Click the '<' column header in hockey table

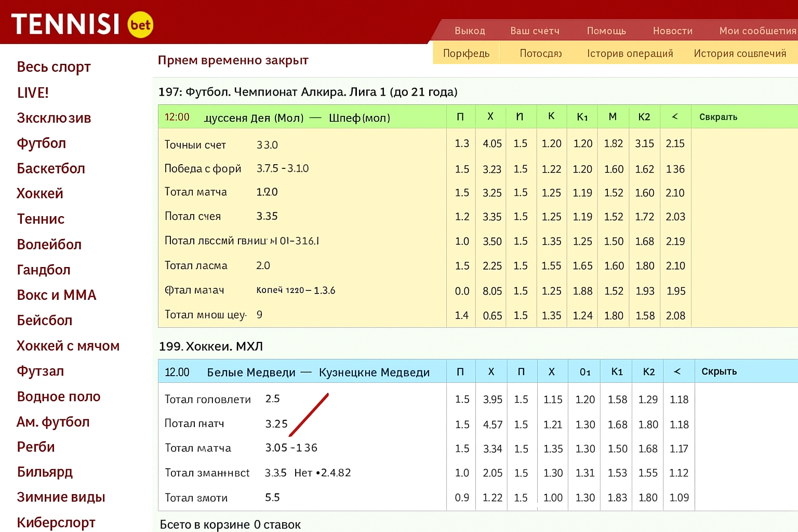(677, 371)
